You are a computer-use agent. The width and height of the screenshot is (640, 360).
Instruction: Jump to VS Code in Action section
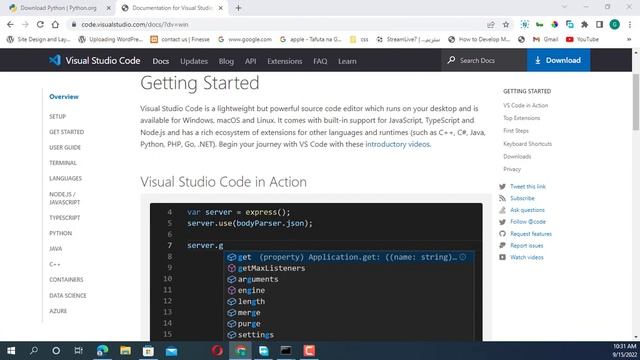coord(525,105)
